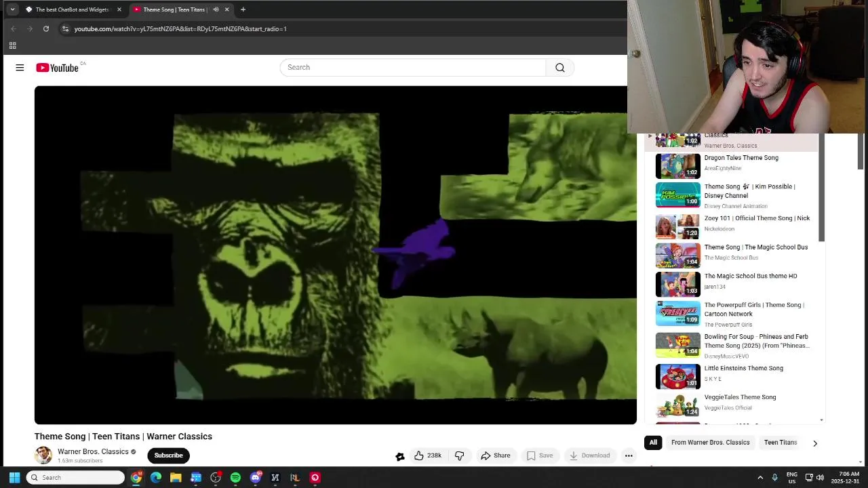The image size is (868, 488).
Task: Share the video
Action: (496, 455)
